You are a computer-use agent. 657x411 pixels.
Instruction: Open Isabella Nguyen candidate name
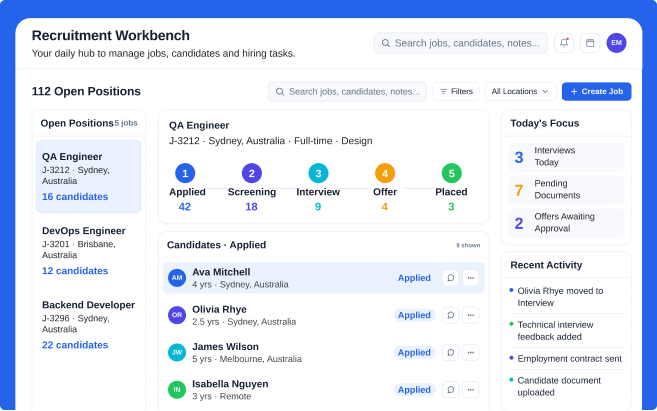click(230, 384)
